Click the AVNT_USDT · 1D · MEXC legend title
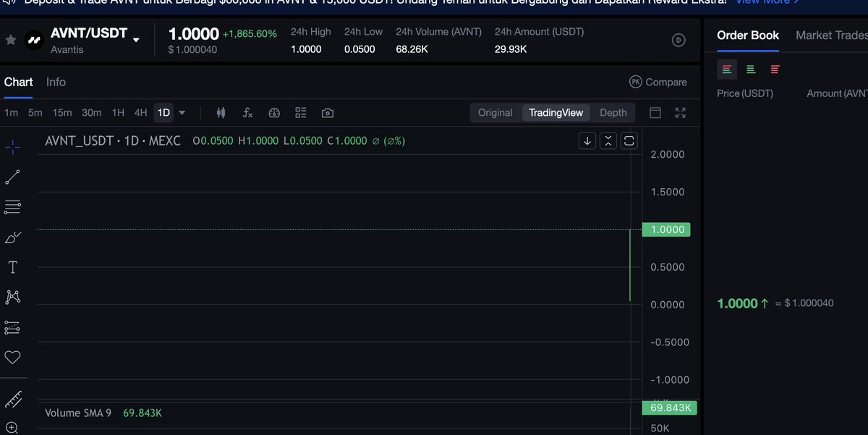Image resolution: width=868 pixels, height=435 pixels. [113, 140]
